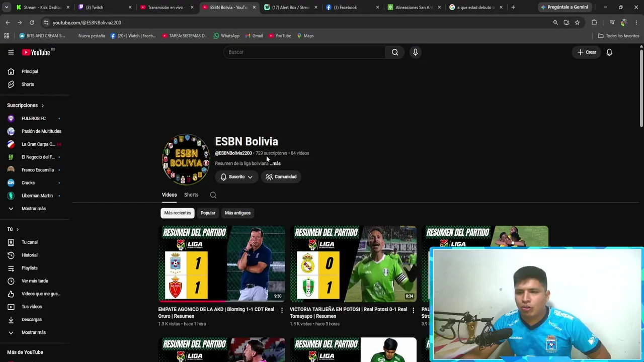Open Ver más tarde list
Image resolution: width=644 pixels, height=362 pixels.
point(34,281)
